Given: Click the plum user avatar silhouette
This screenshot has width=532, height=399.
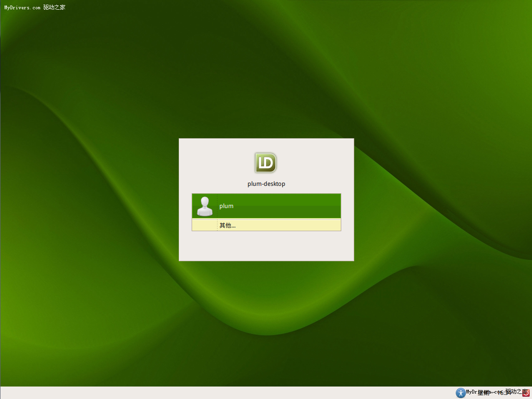Looking at the screenshot, I should coord(205,206).
